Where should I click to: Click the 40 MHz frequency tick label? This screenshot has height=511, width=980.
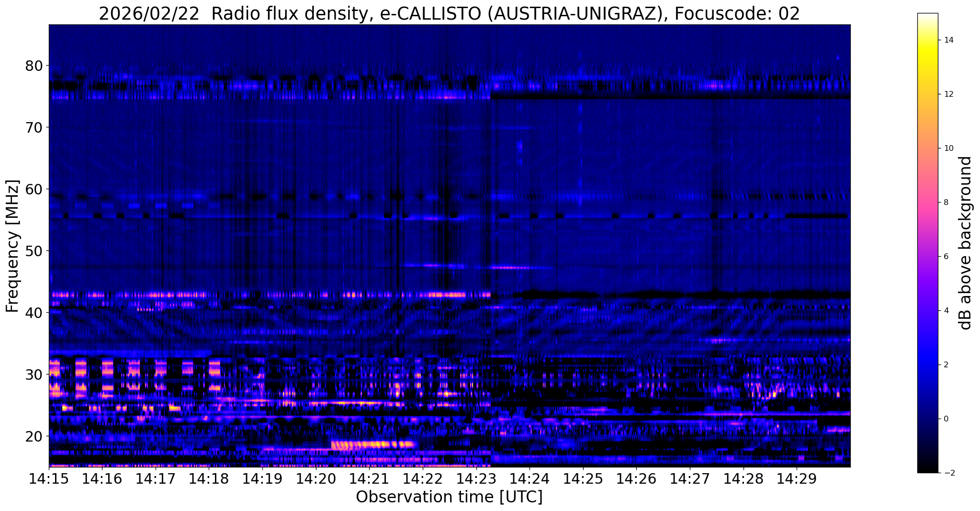(x=34, y=313)
